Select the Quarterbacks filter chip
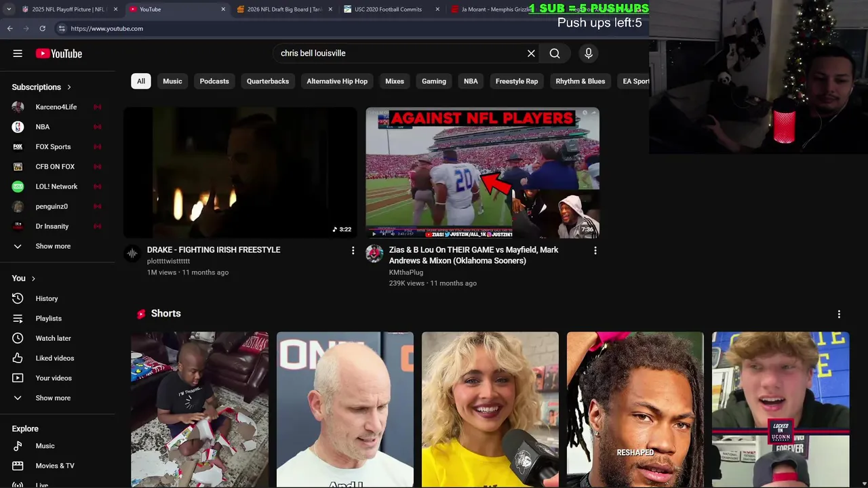This screenshot has height=488, width=868. click(x=268, y=81)
